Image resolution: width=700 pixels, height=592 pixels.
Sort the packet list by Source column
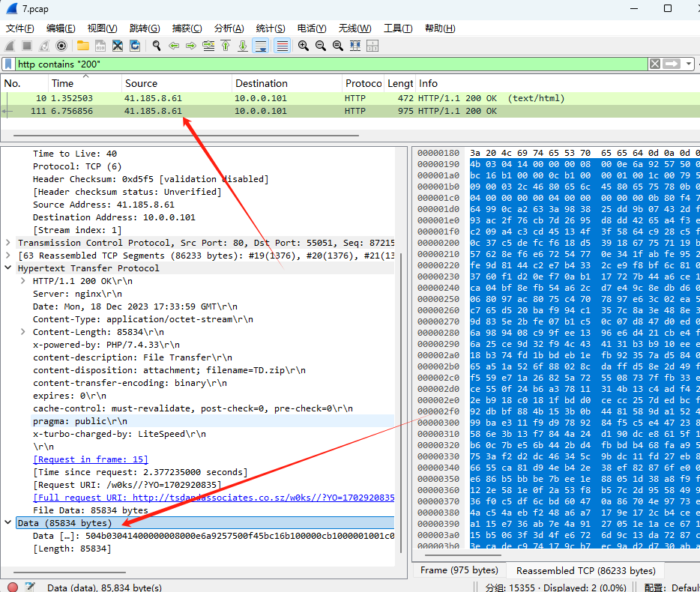[177, 83]
